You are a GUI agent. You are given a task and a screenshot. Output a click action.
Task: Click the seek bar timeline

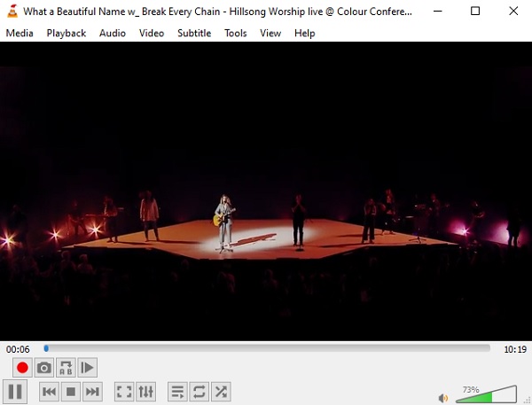coord(267,348)
